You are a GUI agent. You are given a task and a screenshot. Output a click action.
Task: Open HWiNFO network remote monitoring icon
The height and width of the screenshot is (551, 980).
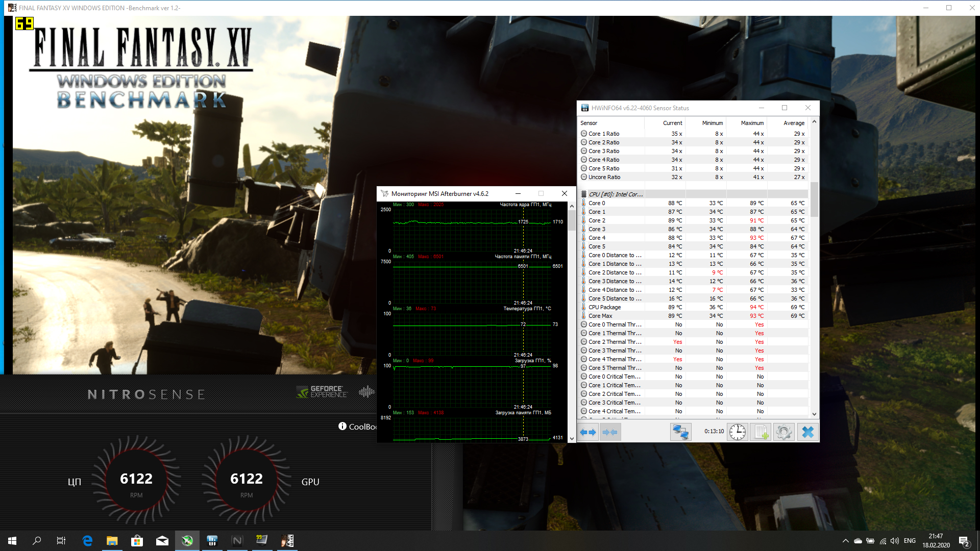[x=680, y=432]
